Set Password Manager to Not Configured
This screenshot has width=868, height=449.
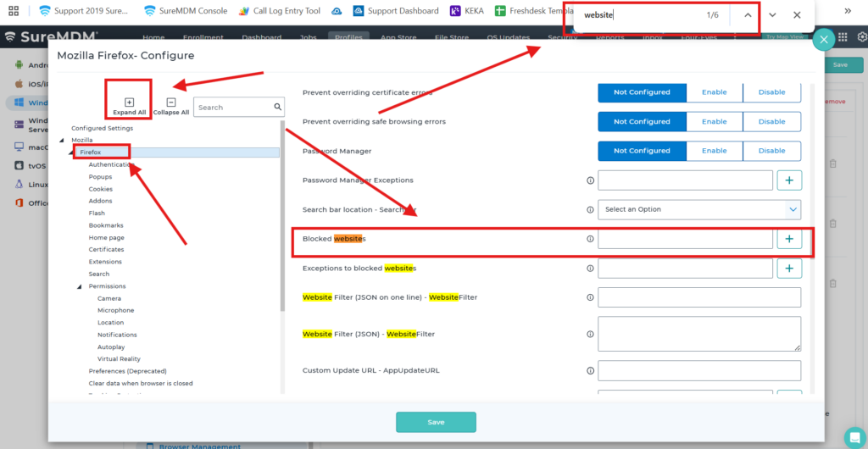click(x=643, y=151)
